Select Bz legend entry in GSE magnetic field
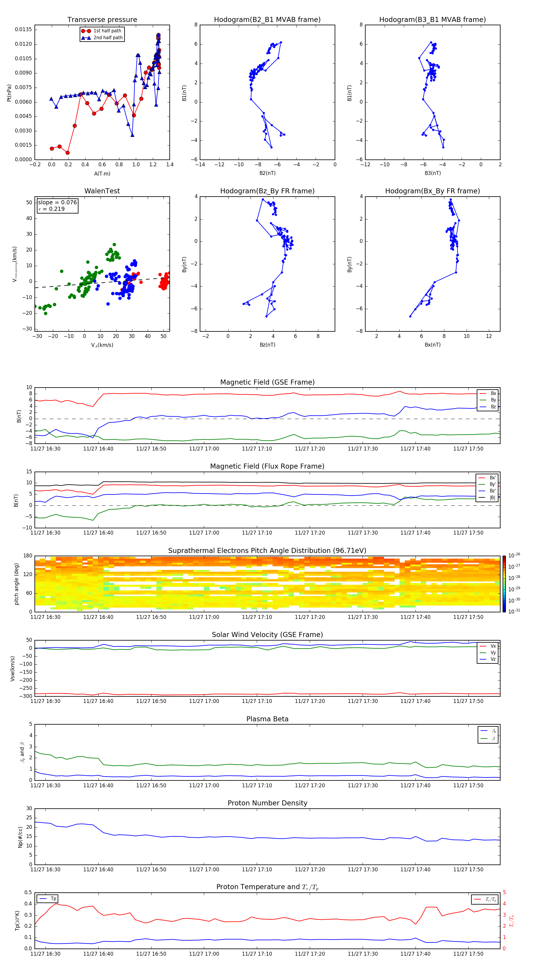 [488, 407]
